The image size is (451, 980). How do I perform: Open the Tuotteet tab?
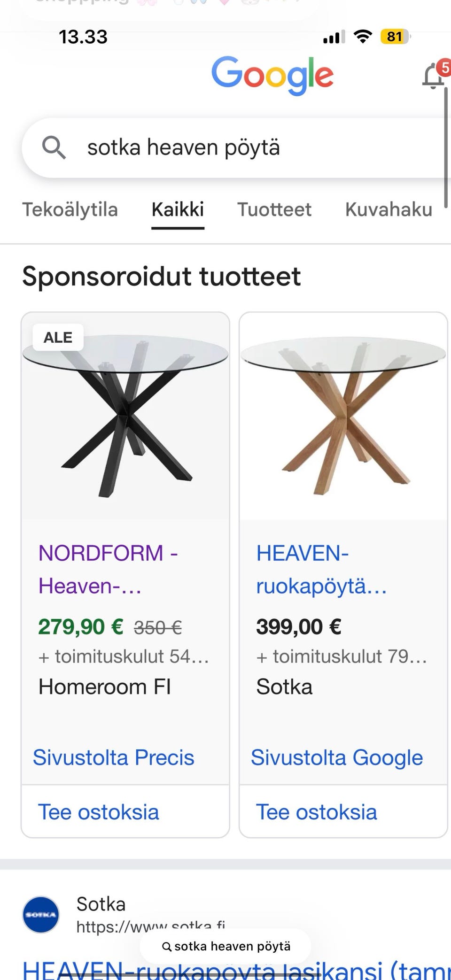[x=274, y=209]
